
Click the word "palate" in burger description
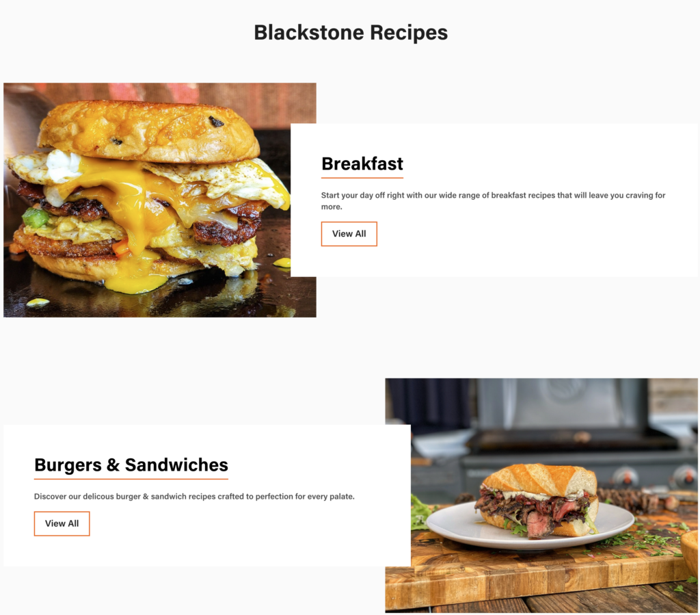(x=341, y=496)
